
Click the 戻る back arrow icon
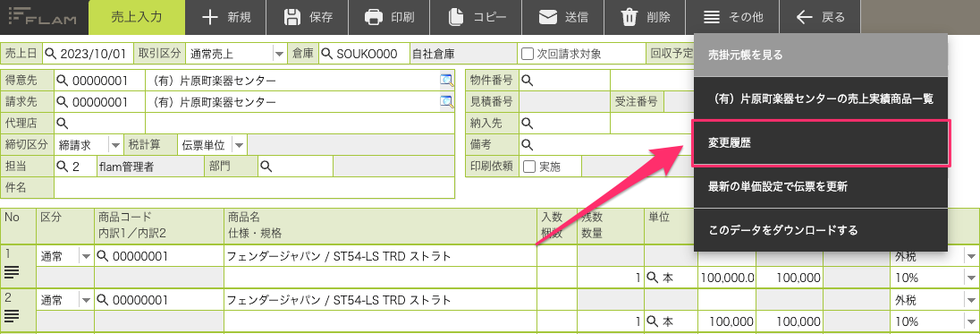coord(805,18)
